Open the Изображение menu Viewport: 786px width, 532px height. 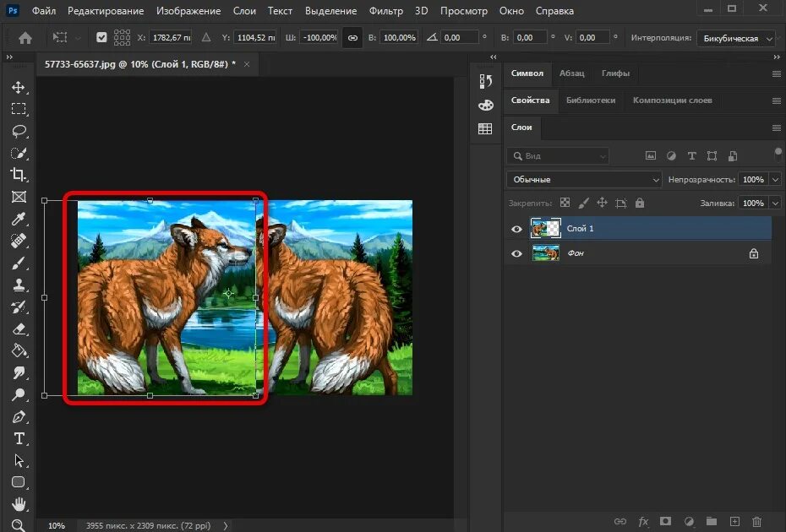(x=188, y=10)
